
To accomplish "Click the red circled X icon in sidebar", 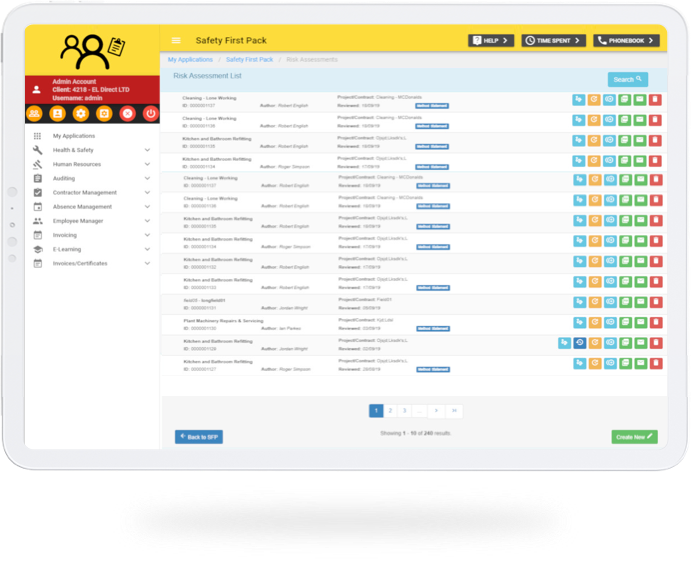I will click(x=127, y=114).
